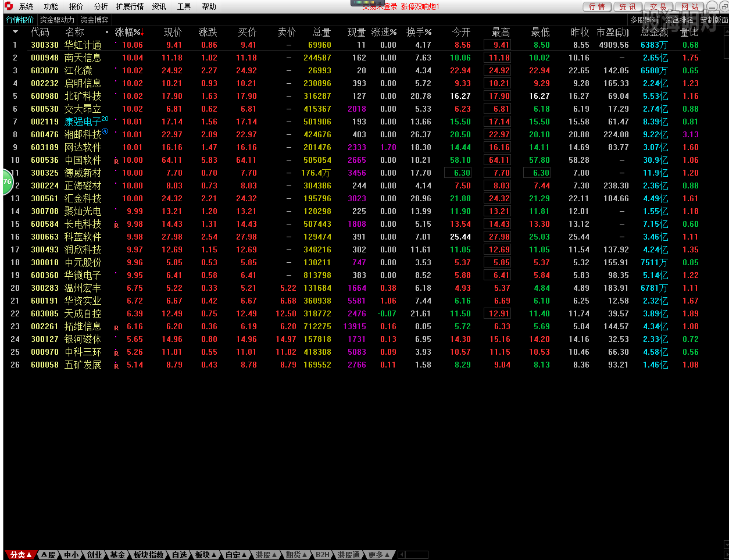
Task: Click the R marker beside 中科三环
Action: (x=116, y=353)
